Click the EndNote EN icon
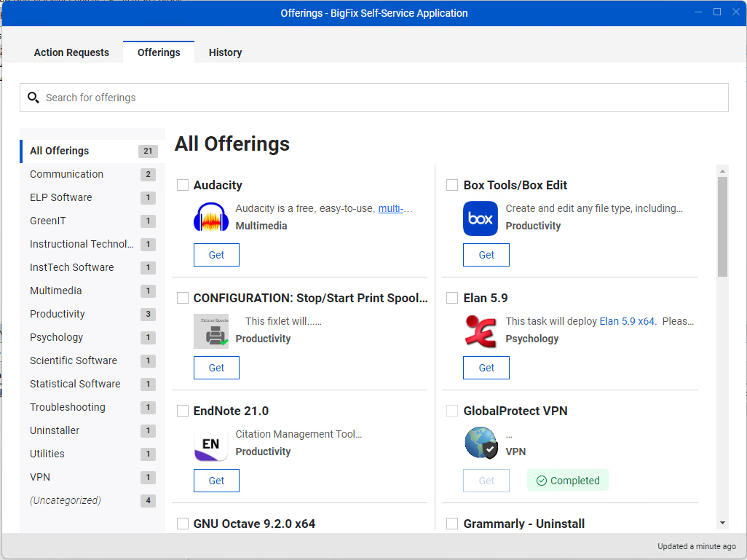Screen dimensions: 747x560 coord(211,444)
